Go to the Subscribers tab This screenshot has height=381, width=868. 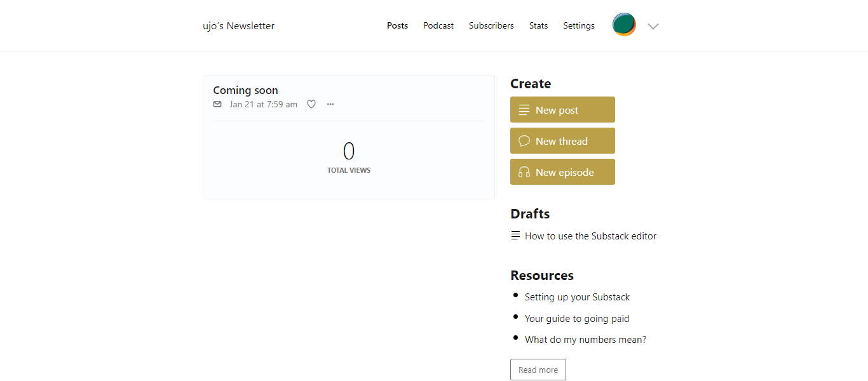click(x=491, y=26)
